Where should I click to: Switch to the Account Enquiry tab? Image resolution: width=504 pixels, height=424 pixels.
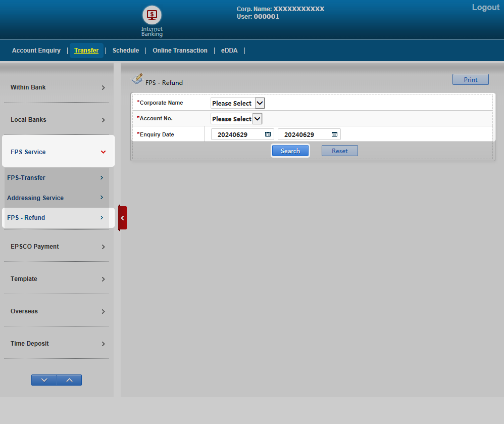pyautogui.click(x=36, y=51)
